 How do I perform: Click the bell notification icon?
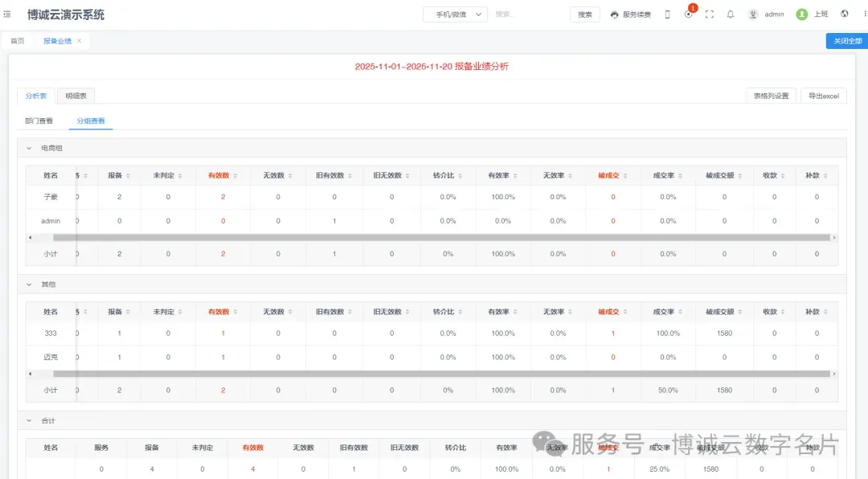coord(731,14)
